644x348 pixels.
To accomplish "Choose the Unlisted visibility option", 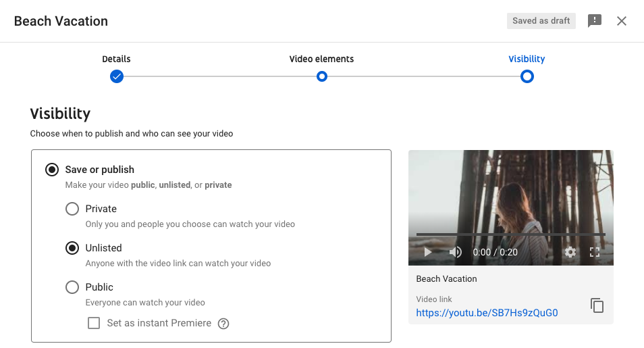I will click(72, 248).
